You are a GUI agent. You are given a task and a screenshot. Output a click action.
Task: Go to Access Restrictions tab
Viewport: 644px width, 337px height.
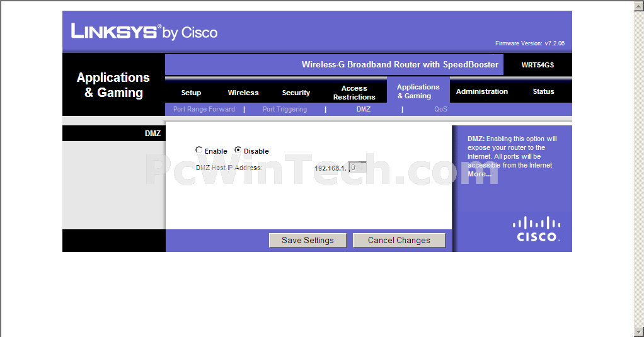click(354, 93)
